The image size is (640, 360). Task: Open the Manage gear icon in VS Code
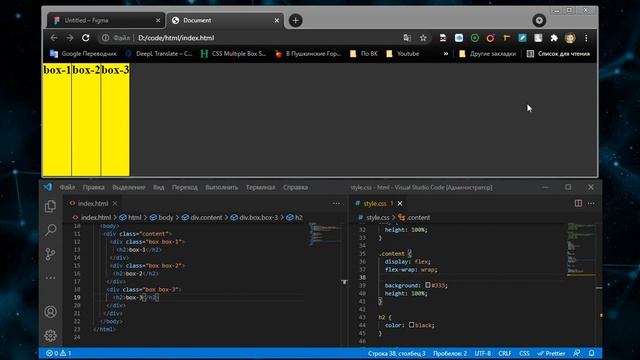[x=50, y=336]
